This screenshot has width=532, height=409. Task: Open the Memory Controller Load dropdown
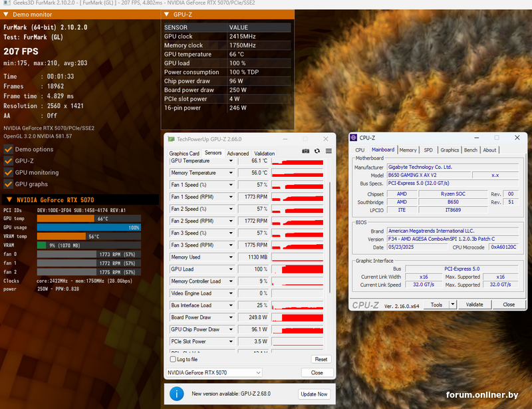point(231,281)
